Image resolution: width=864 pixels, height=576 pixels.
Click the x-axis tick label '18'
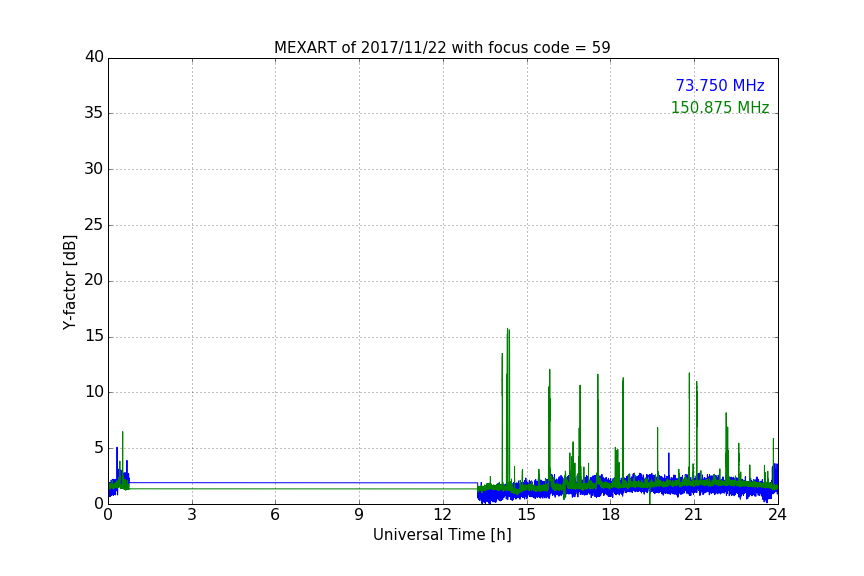point(611,515)
